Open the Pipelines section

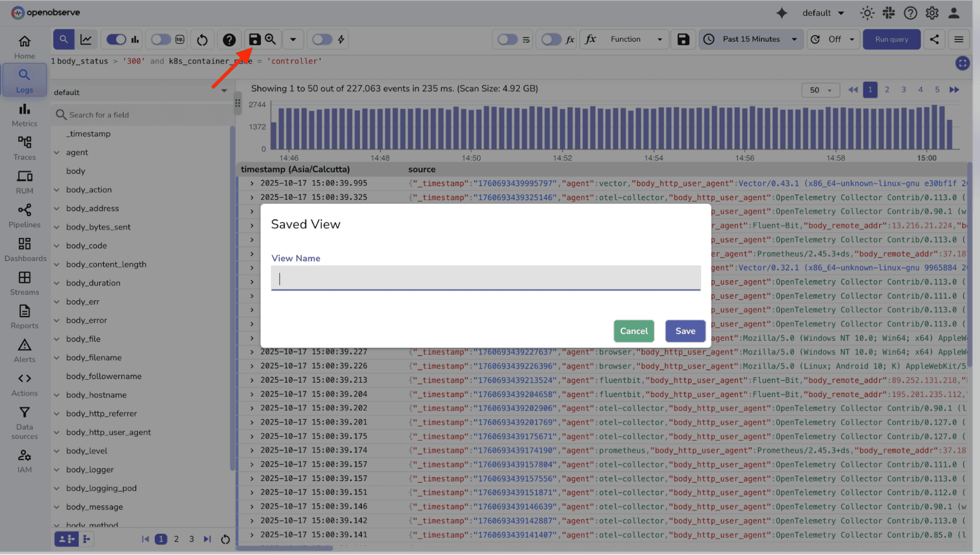24,216
